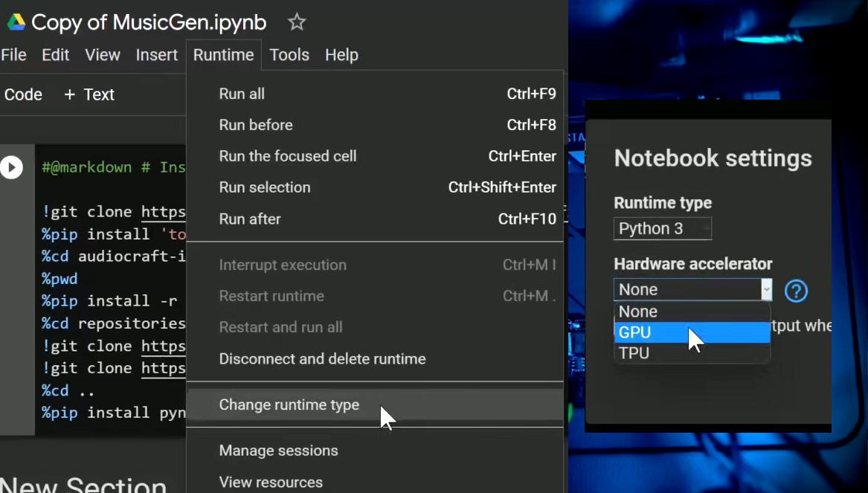Select Disconnect and delete runtime
Screen dimensions: 868x493
(x=375, y=358)
